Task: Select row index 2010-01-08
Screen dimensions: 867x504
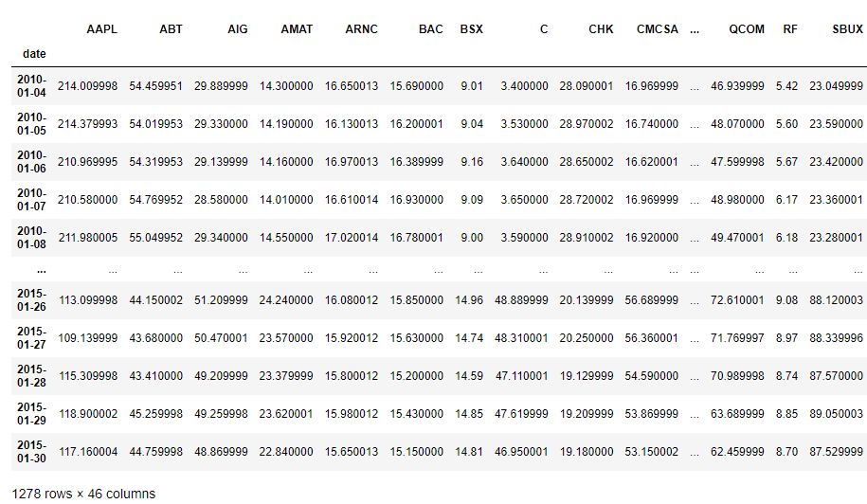Action: click(31, 238)
